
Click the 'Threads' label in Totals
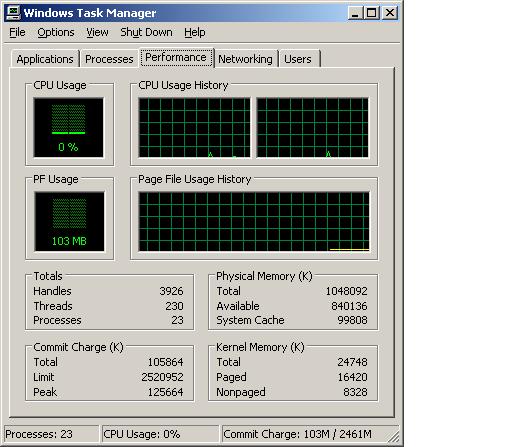(x=53, y=306)
